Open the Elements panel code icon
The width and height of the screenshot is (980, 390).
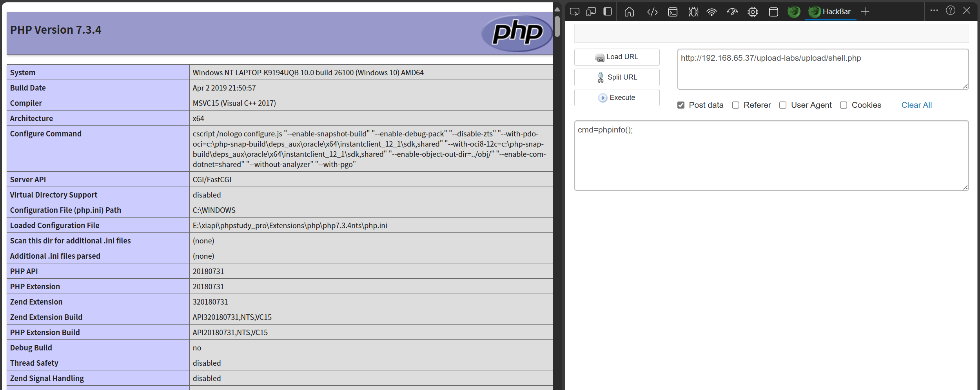click(x=652, y=12)
